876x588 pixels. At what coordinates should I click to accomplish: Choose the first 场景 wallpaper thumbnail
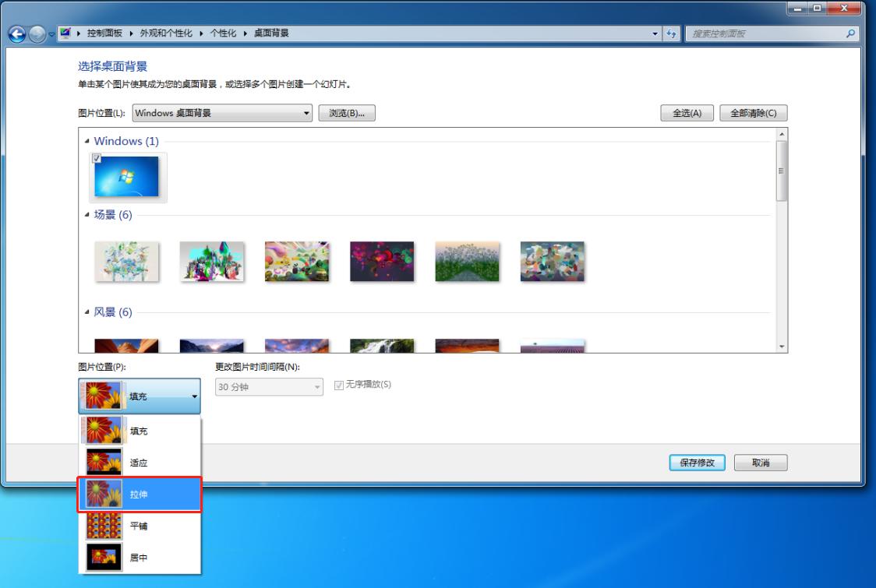pyautogui.click(x=126, y=261)
